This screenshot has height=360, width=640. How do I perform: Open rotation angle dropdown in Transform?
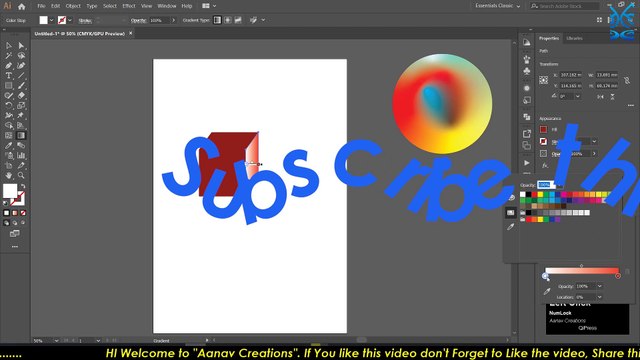pyautogui.click(x=578, y=96)
